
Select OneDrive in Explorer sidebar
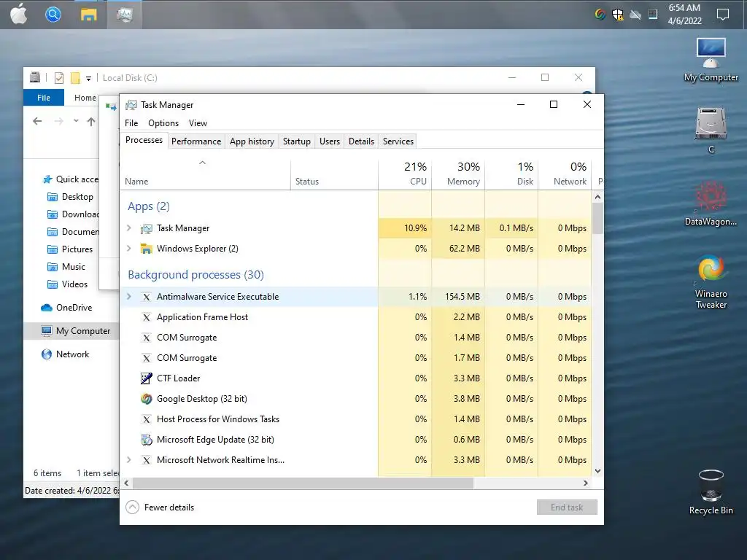66,308
